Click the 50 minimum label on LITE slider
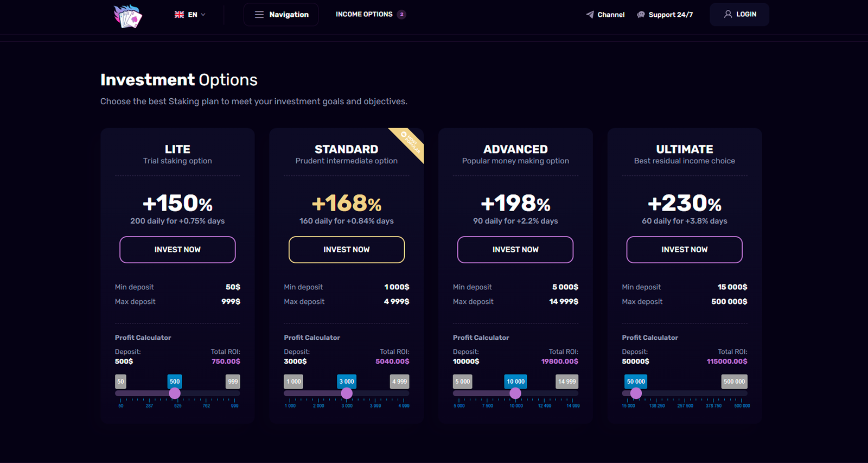 [120, 382]
